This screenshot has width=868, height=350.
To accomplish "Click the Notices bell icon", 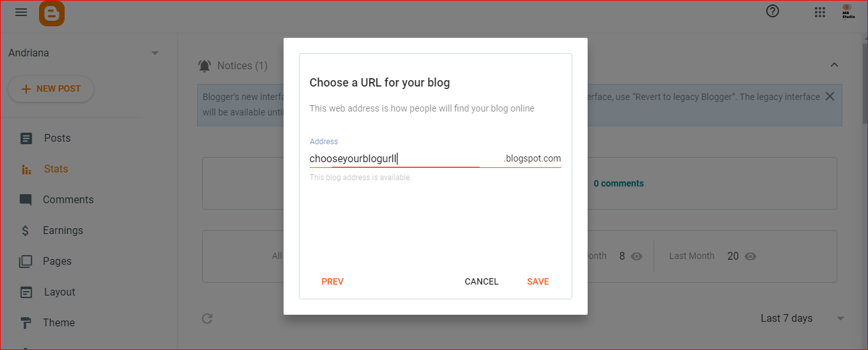I will click(x=205, y=65).
